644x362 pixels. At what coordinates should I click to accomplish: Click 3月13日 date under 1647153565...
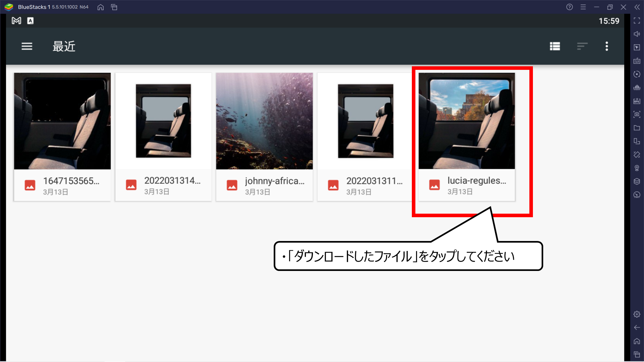tap(56, 192)
